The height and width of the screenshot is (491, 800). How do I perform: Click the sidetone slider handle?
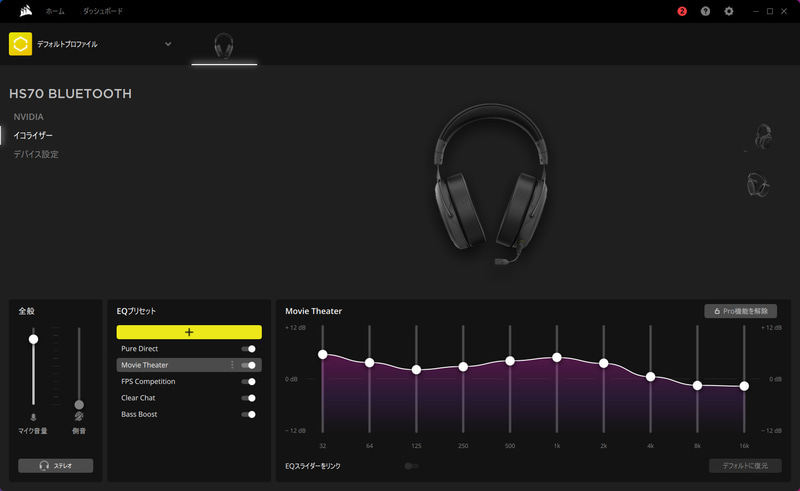tap(79, 405)
